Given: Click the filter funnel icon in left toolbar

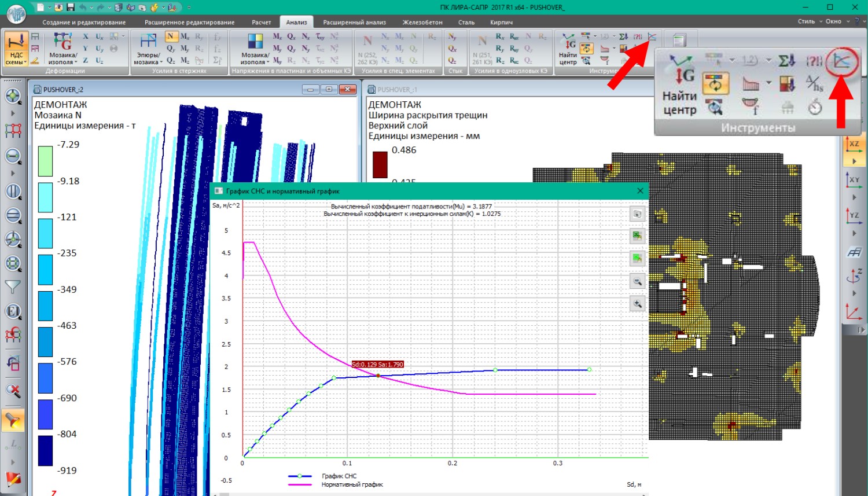Looking at the screenshot, I should [13, 286].
